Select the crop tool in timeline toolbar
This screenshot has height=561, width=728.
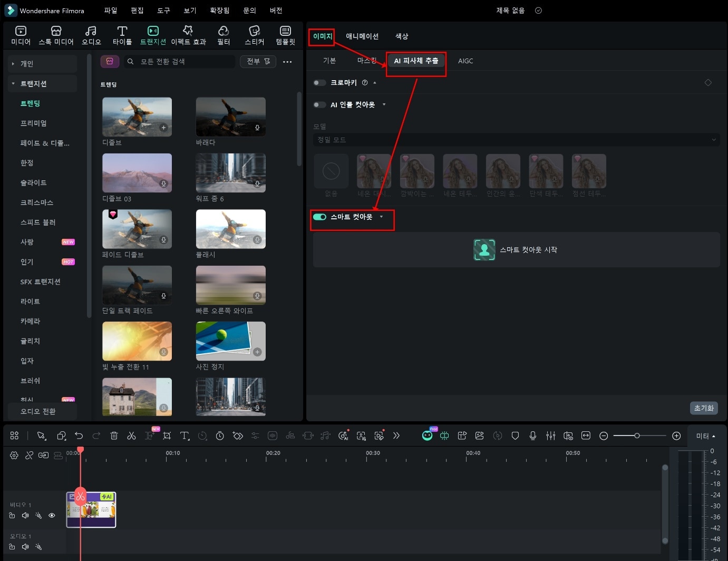tap(167, 436)
